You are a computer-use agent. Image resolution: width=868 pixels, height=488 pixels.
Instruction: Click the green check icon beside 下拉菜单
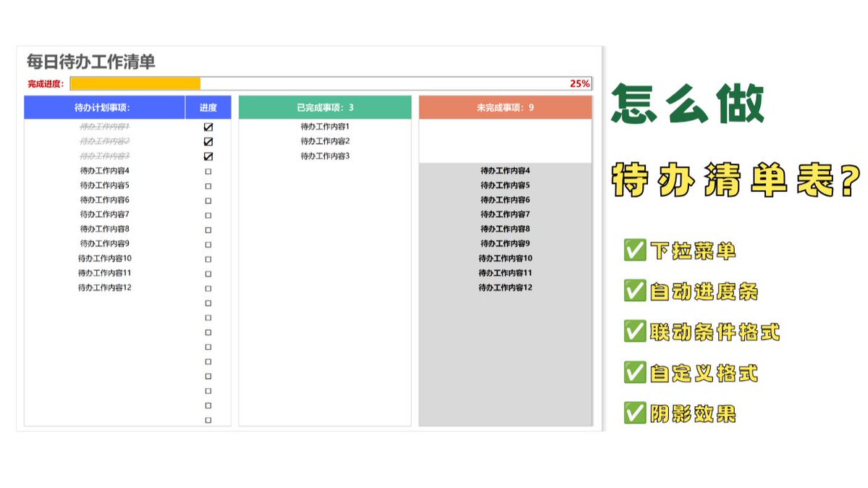tap(634, 250)
